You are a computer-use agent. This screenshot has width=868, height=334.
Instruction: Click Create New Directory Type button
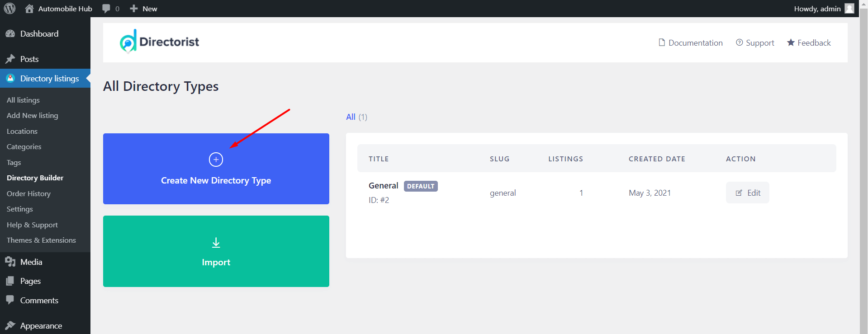216,169
